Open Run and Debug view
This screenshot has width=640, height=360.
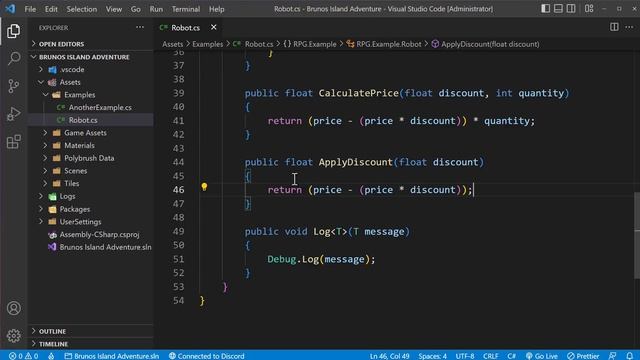(13, 113)
